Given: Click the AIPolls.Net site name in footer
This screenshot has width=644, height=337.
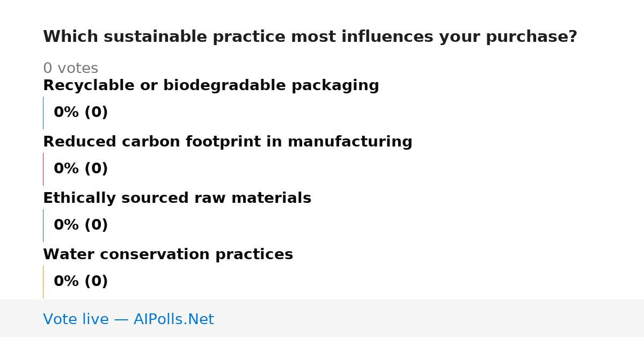Looking at the screenshot, I should pos(173,320).
